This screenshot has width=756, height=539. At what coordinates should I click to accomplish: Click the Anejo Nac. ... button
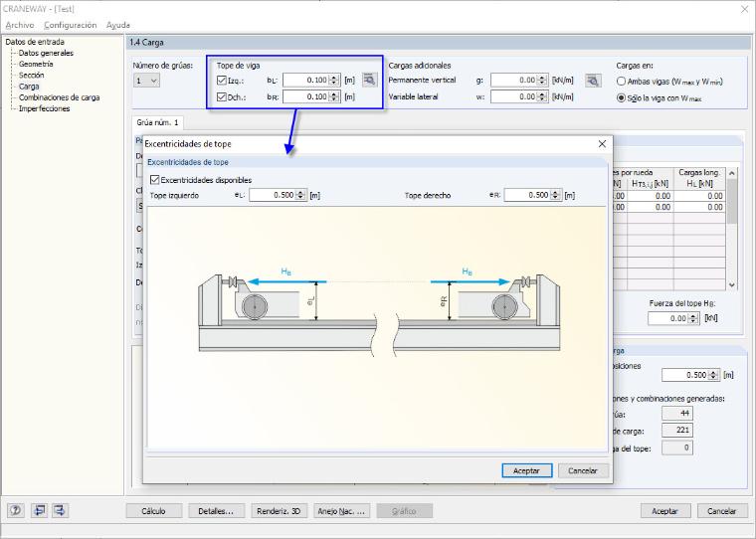tap(341, 511)
